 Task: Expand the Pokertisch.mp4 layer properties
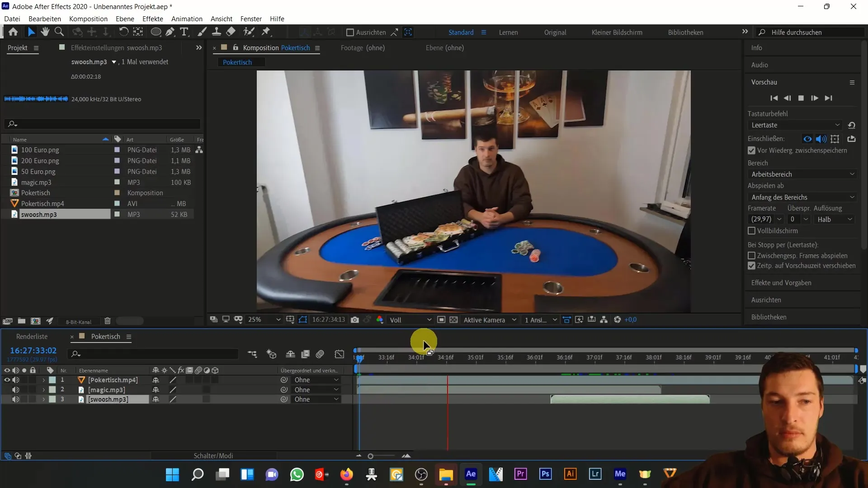pos(43,380)
